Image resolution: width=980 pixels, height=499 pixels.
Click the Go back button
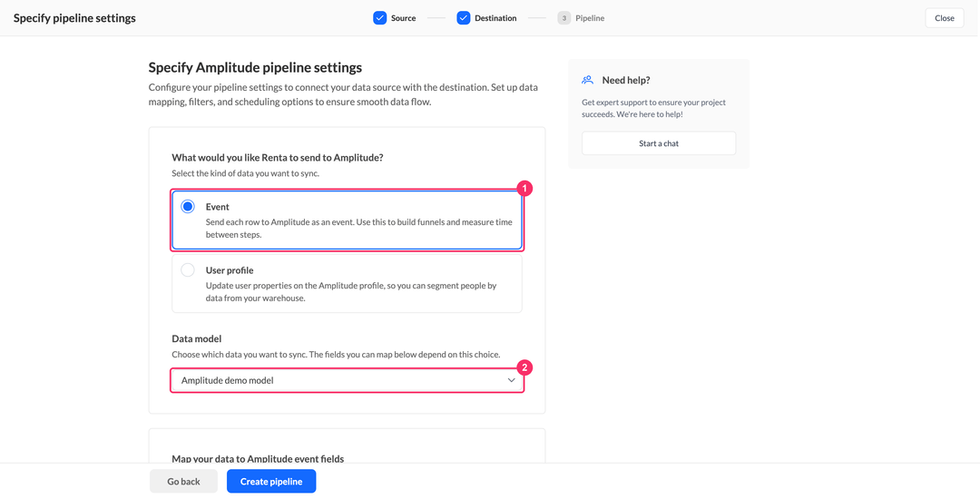(x=183, y=482)
